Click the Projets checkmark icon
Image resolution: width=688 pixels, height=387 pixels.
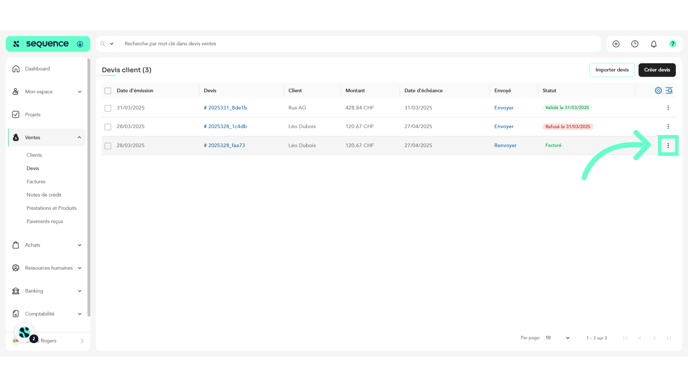point(16,115)
